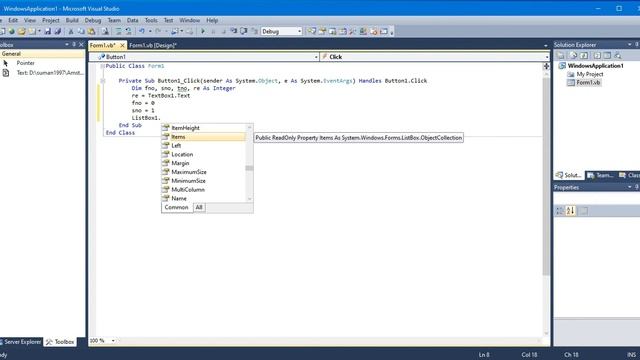Open the Button1 class name dropdown

[316, 57]
